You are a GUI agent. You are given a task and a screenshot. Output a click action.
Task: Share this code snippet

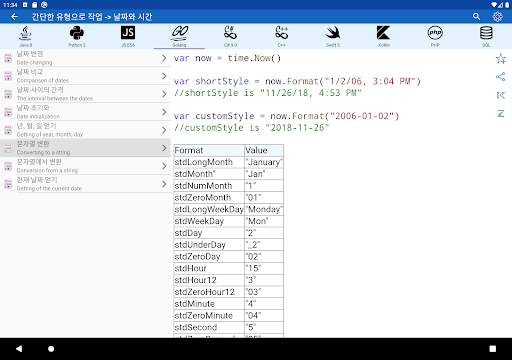pyautogui.click(x=501, y=77)
